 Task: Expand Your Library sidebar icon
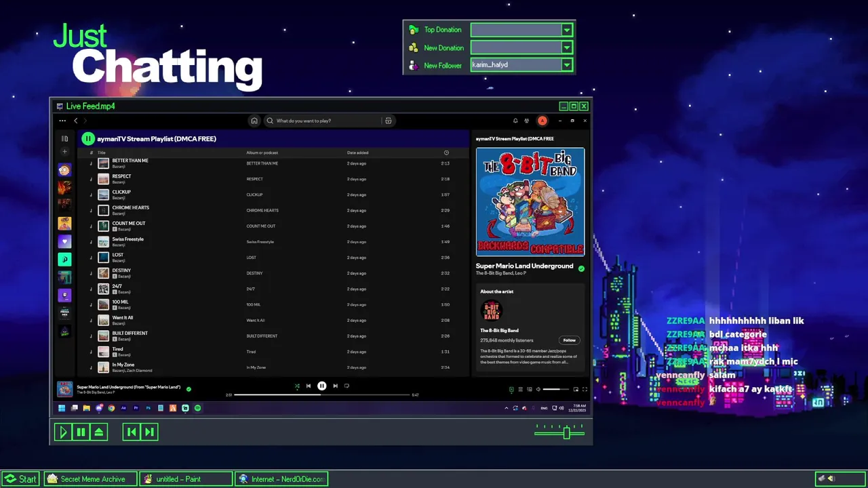tap(64, 138)
